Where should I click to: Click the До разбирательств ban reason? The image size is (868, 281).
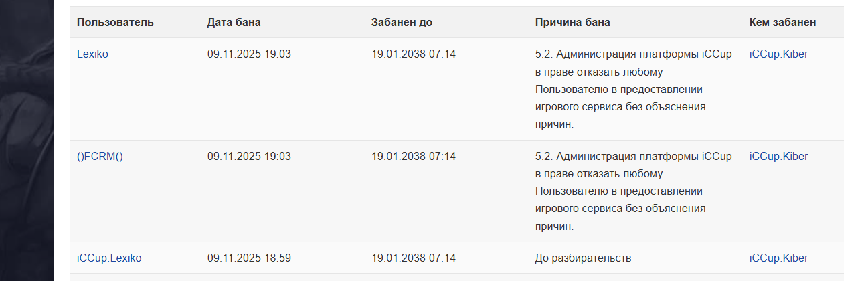click(584, 258)
